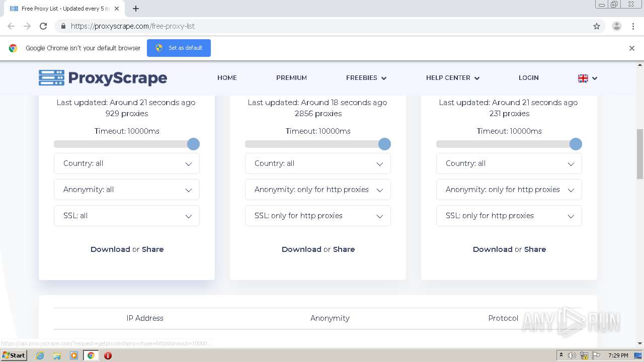The width and height of the screenshot is (644, 362).
Task: Close the Free Proxy List tab
Action: (117, 9)
